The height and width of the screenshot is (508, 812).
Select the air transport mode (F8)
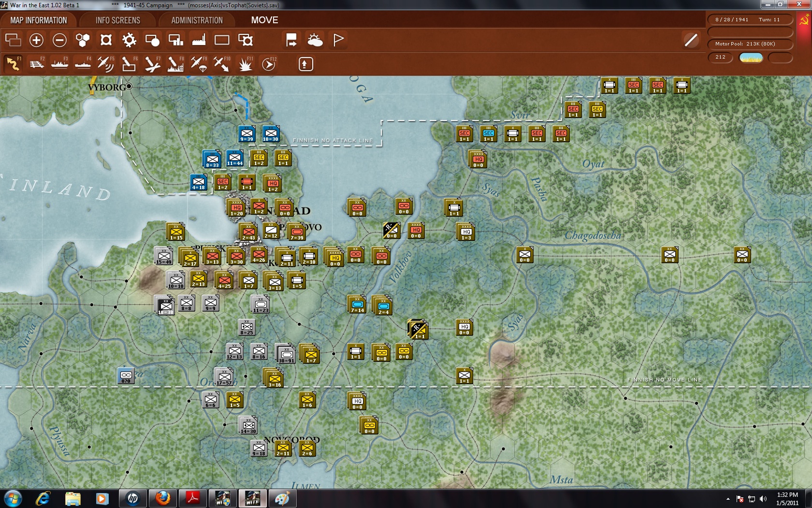175,63
